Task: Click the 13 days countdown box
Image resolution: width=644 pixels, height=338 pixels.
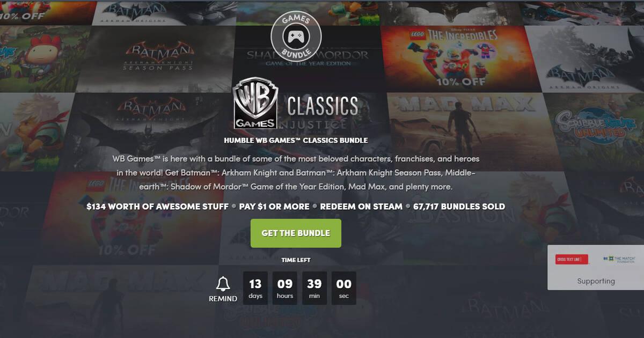Action: tap(255, 288)
